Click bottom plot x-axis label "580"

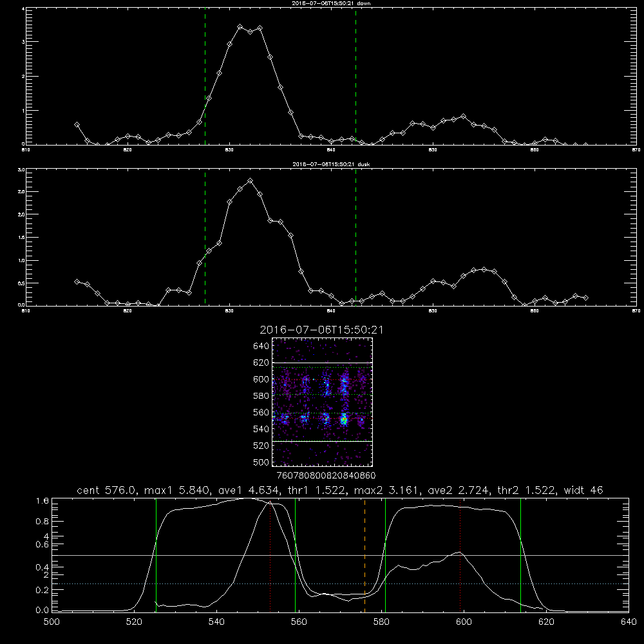[381, 622]
